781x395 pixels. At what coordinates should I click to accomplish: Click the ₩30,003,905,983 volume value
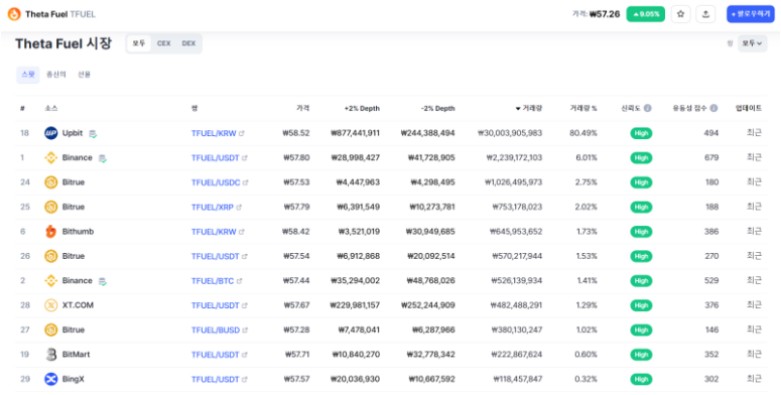click(510, 133)
